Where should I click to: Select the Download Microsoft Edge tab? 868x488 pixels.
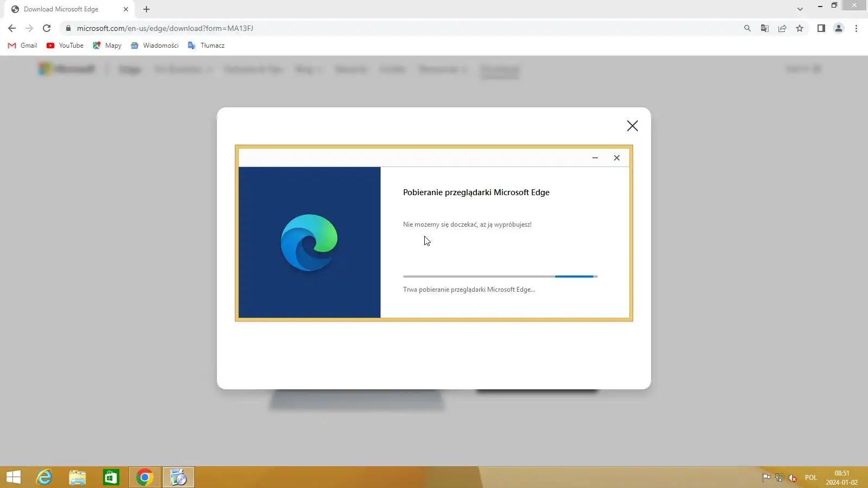tap(69, 9)
